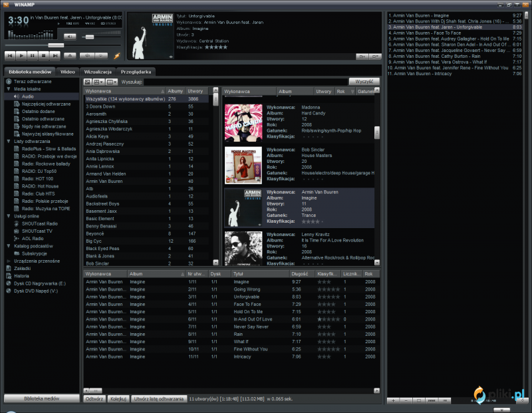Open files with the Eject button

coord(70,55)
